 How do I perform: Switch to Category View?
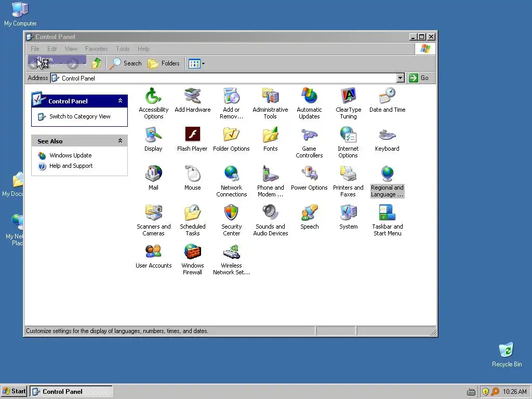click(79, 117)
